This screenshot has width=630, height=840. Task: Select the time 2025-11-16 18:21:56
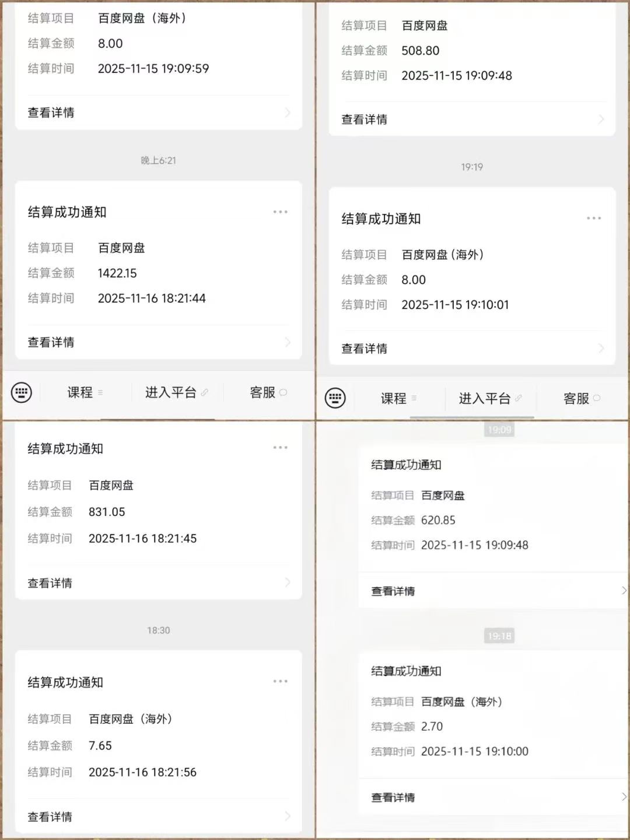142,772
